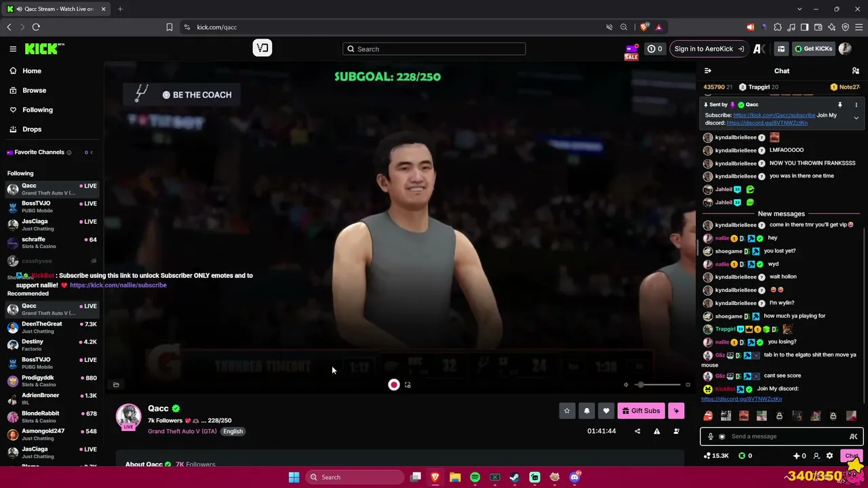868x488 pixels.
Task: Click the heart follow button
Action: pos(606,411)
